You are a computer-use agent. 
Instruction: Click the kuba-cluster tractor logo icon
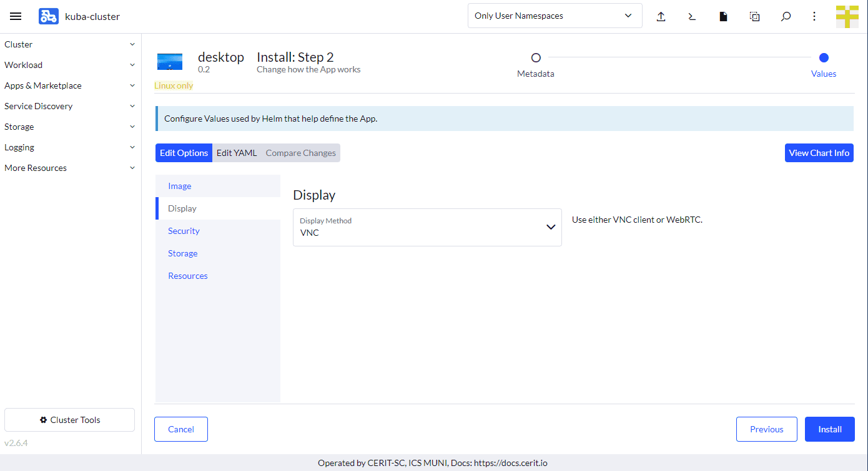click(48, 16)
